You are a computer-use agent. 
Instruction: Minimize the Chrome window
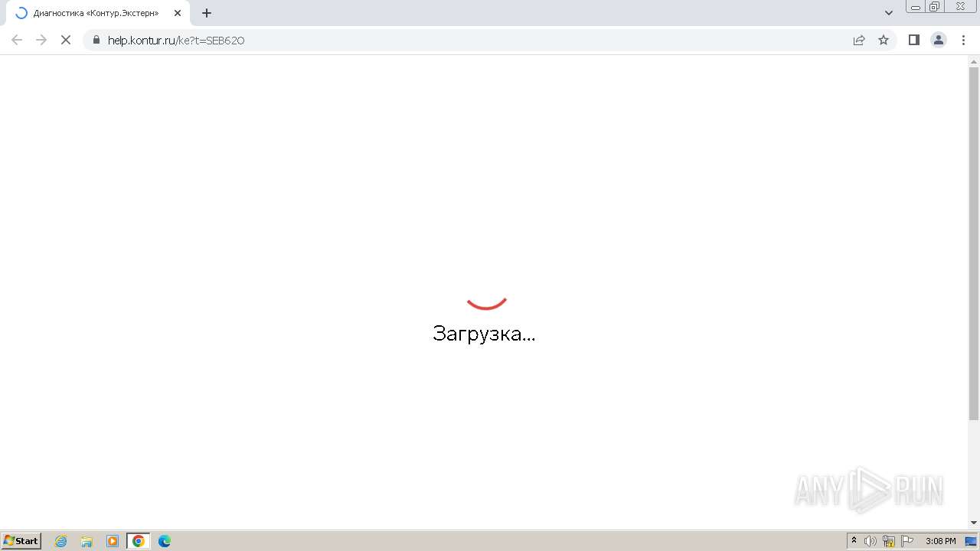click(916, 7)
